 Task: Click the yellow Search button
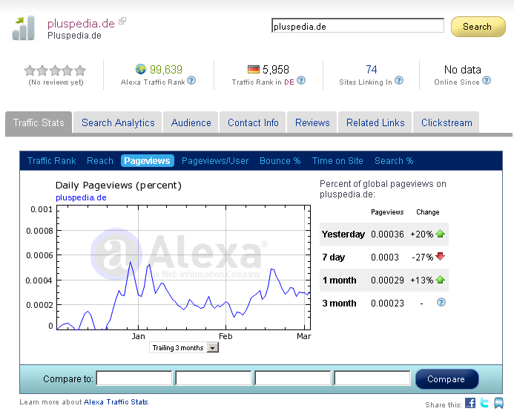478,27
